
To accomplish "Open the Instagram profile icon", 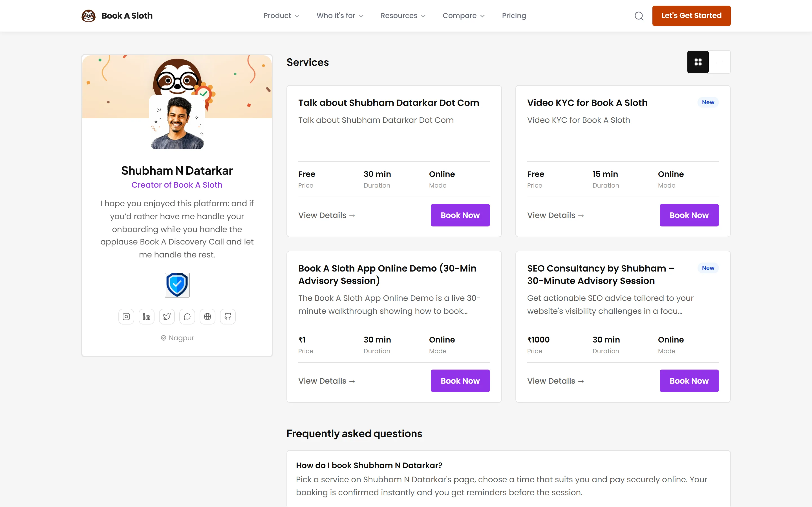I will point(126,317).
